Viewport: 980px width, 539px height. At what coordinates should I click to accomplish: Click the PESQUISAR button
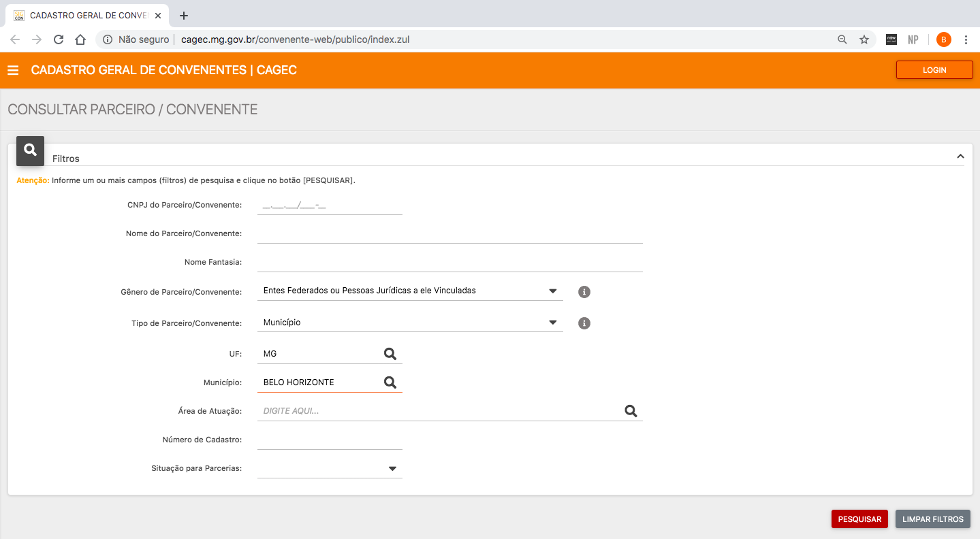[859, 519]
